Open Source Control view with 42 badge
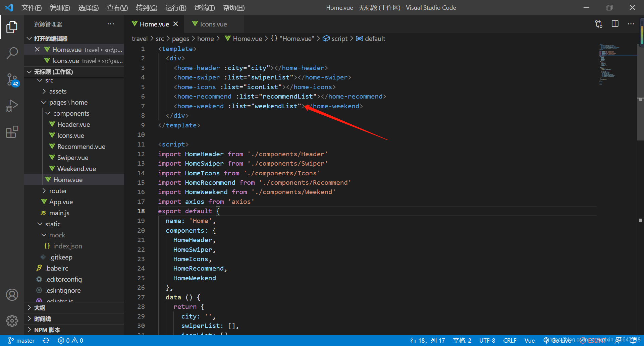Screen dimensions: 644x346 (12, 80)
